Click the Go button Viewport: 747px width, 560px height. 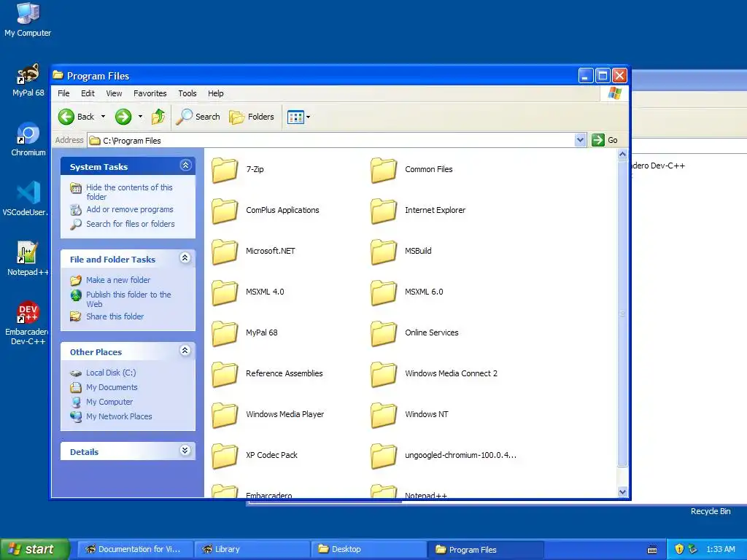tap(605, 140)
